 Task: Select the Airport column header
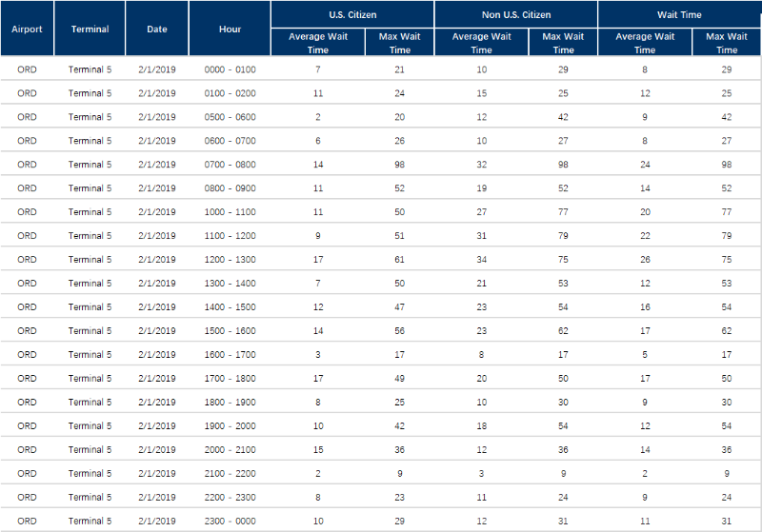coord(27,29)
